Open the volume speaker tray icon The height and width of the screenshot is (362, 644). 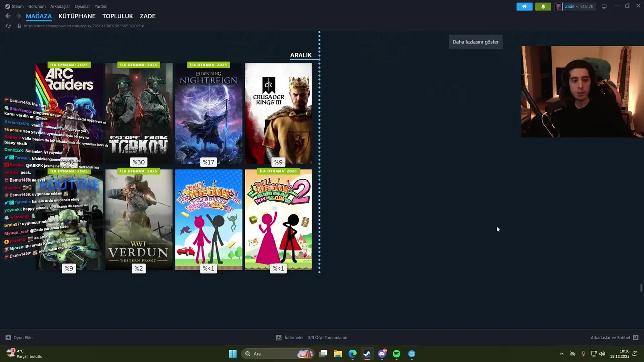tap(602, 354)
